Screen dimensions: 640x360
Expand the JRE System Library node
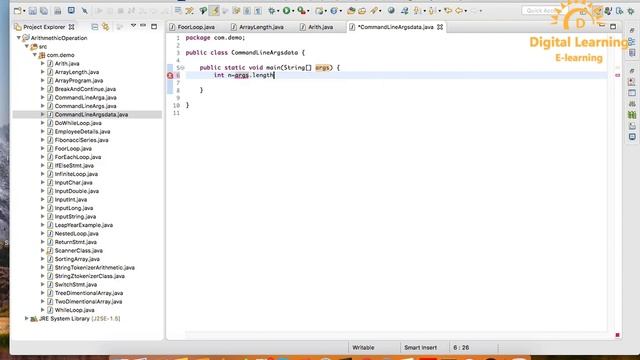click(x=27, y=318)
